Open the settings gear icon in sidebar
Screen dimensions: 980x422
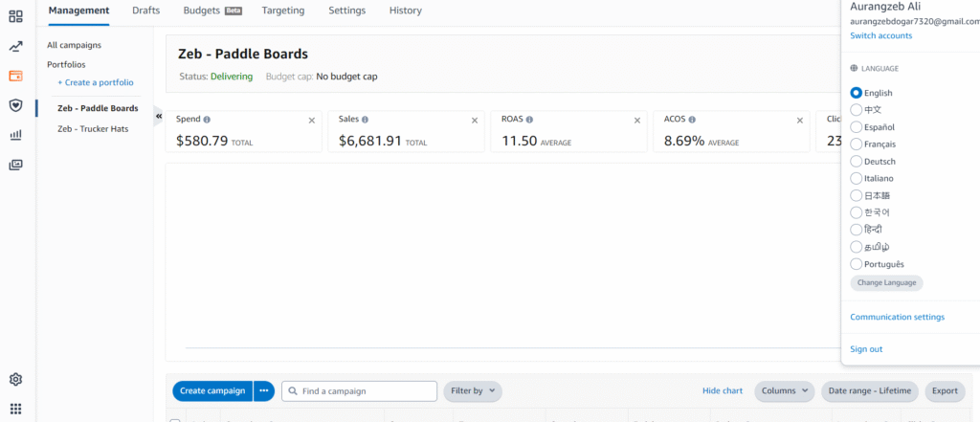pyautogui.click(x=15, y=380)
